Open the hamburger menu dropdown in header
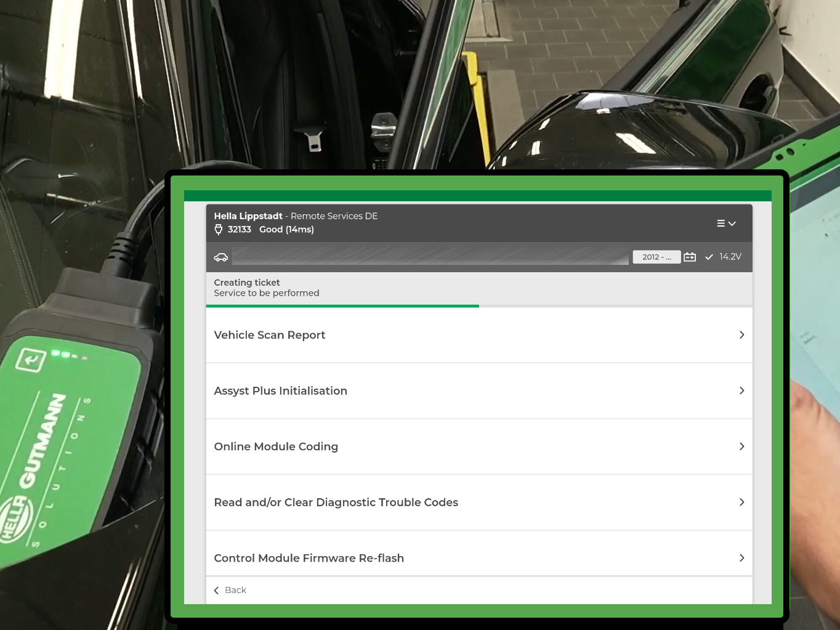Viewport: 840px width, 630px height. tap(726, 224)
